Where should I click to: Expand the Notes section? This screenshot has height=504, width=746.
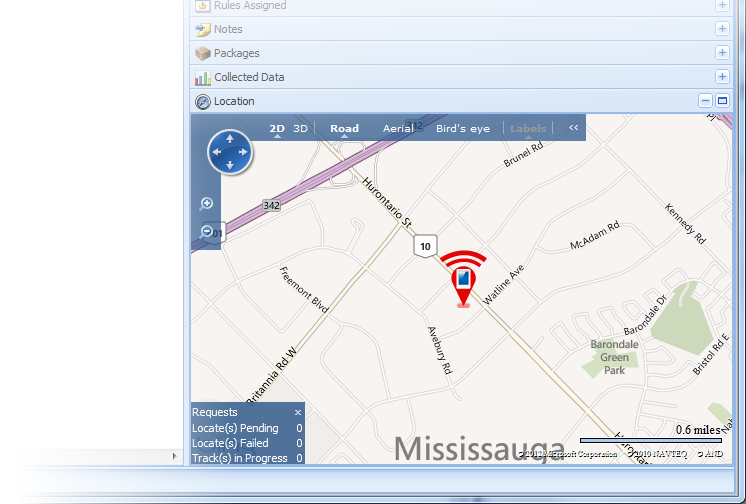click(722, 29)
